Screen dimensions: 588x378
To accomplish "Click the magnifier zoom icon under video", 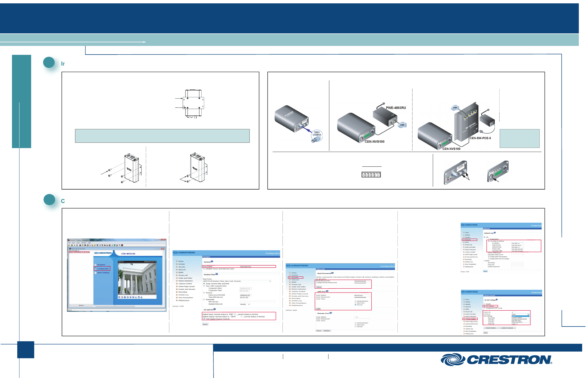I will (119, 297).
